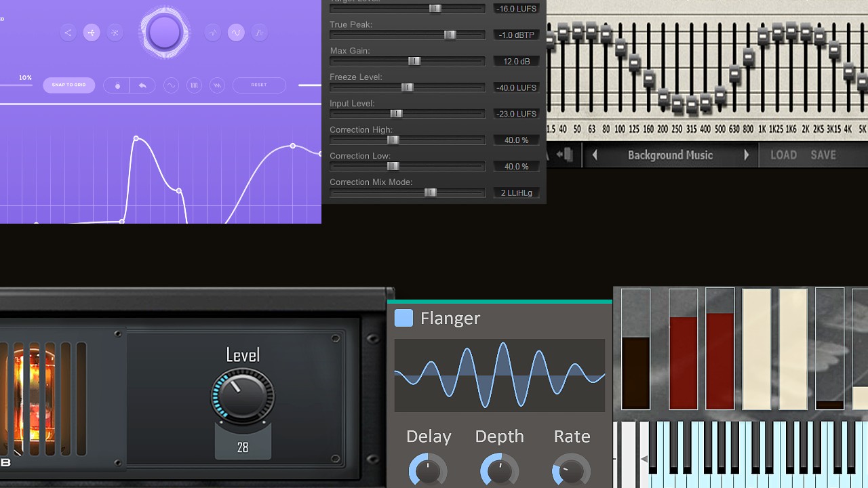
Task: Click the curve point at the first peak
Action: pos(136,138)
